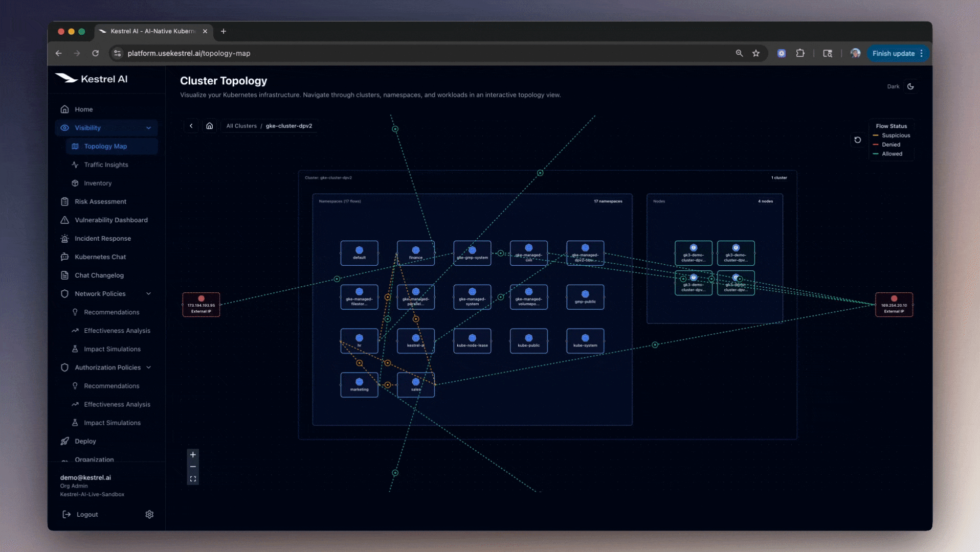Select the kube-system namespace node
Screen dimensions: 980x552
tap(585, 341)
